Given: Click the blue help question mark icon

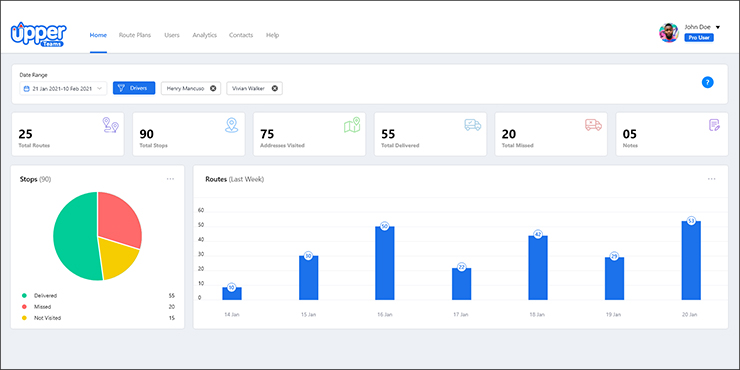Looking at the screenshot, I should click(707, 82).
